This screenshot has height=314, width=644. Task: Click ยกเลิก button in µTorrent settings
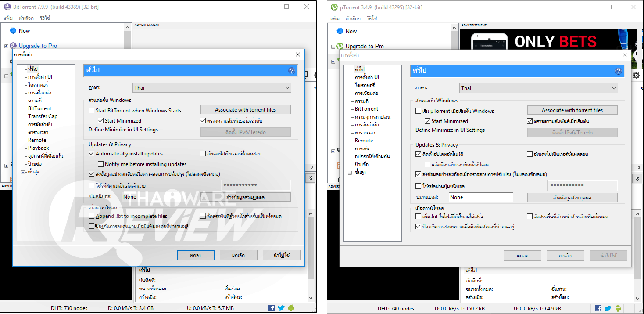[x=565, y=256]
